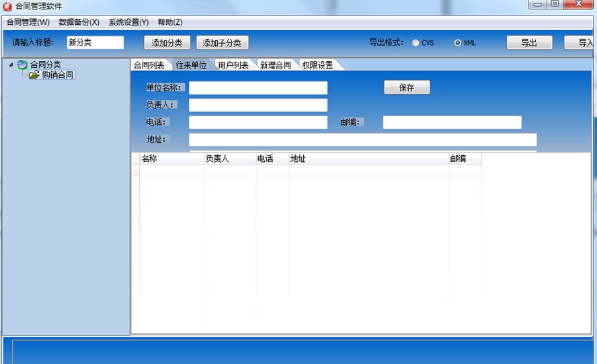The height and width of the screenshot is (364, 597).
Task: Click the 地址 input field
Action: tap(363, 140)
